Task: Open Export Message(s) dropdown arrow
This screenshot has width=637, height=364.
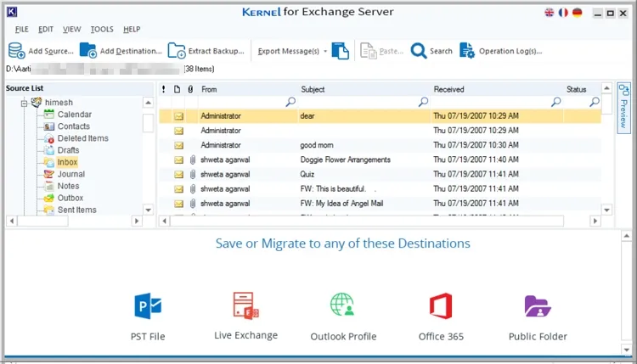Action: pyautogui.click(x=325, y=52)
